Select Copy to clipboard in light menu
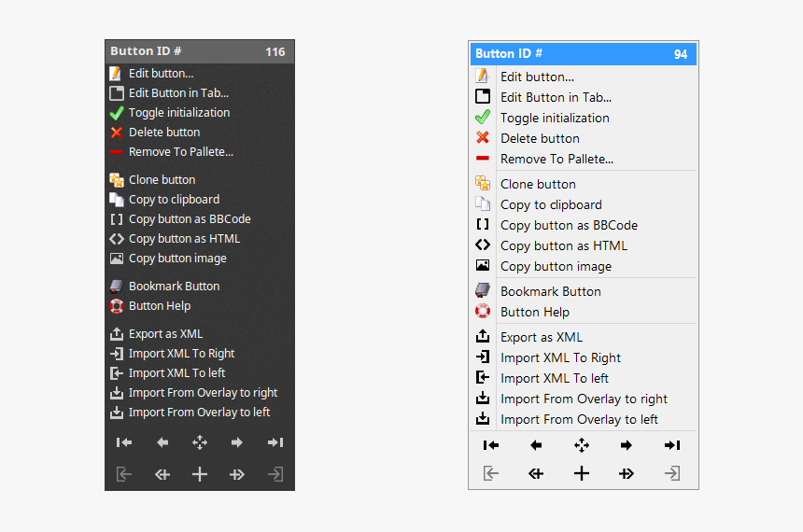The image size is (803, 532). coord(584,204)
